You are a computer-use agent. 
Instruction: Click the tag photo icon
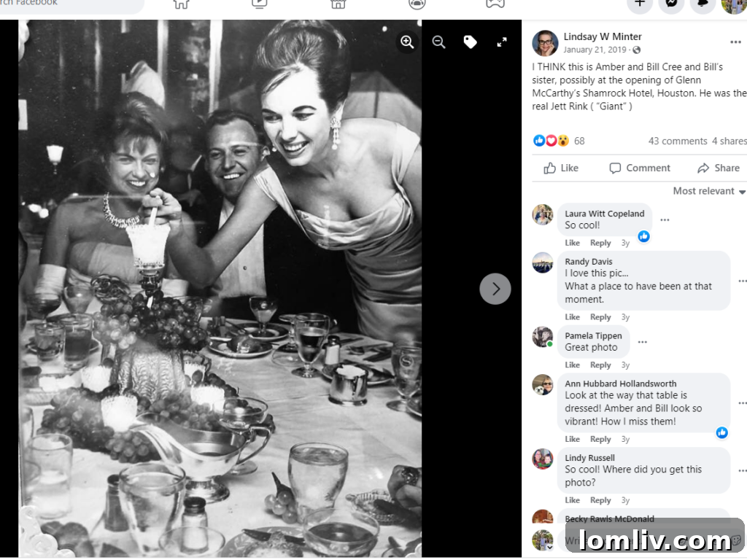click(471, 42)
